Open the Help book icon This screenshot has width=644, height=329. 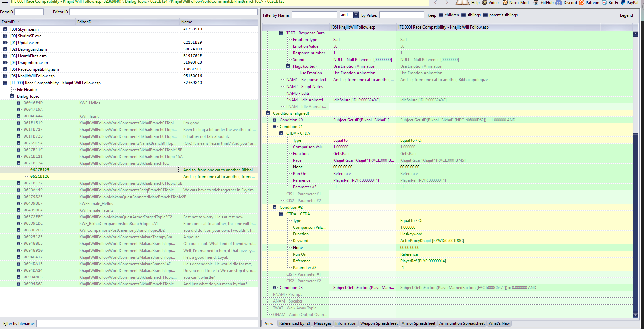pyautogui.click(x=462, y=3)
